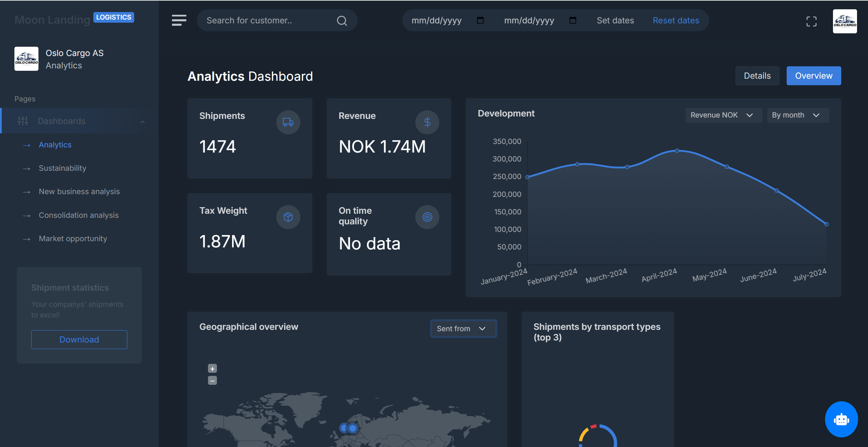Click the May-2024 chart data point
The width and height of the screenshot is (868, 447).
[x=727, y=167]
